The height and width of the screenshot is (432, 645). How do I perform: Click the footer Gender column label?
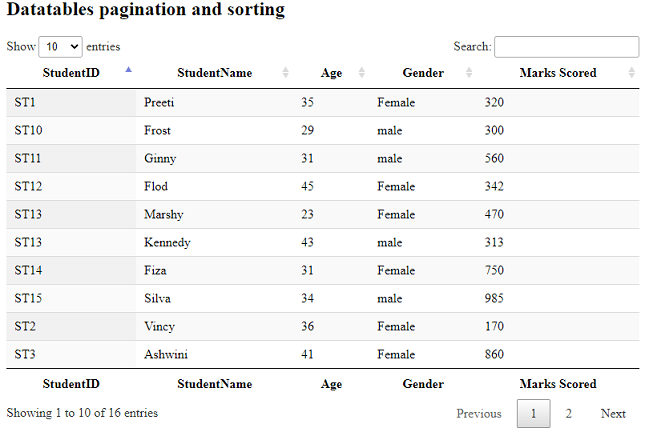coord(423,384)
